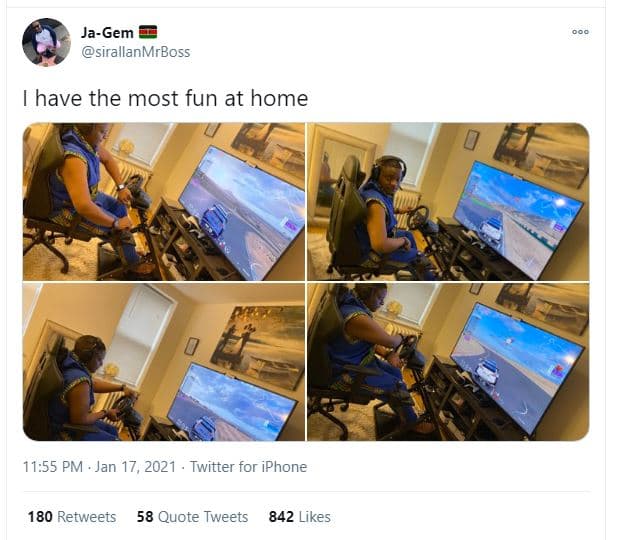This screenshot has height=540, width=617.
Task: Open the bottom-right racing game photo
Action: pos(448,362)
